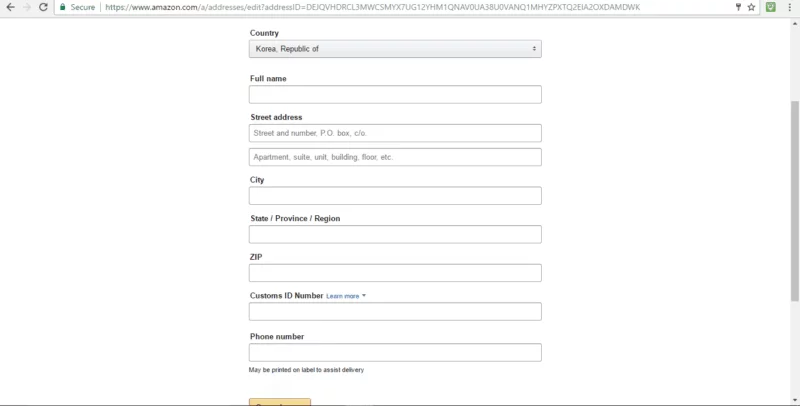Open the Chrome three-dot menu
Viewport: 800px width, 406px height.
coord(789,7)
